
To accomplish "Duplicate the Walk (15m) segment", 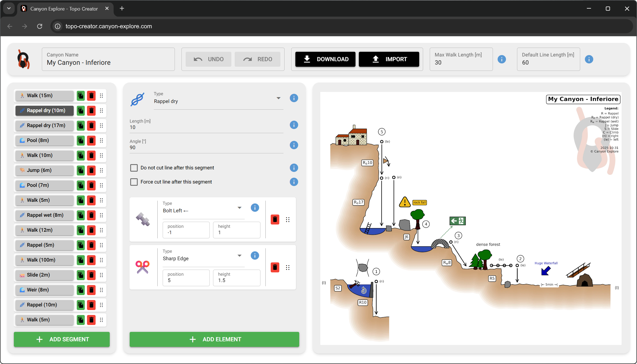I will click(x=81, y=95).
